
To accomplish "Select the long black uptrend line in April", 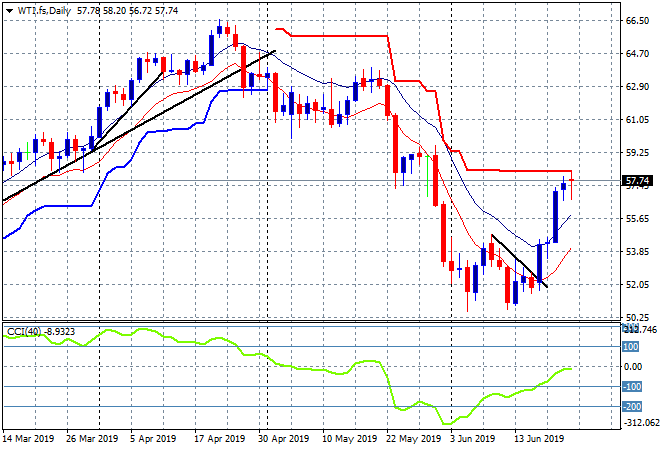I will click(139, 126).
